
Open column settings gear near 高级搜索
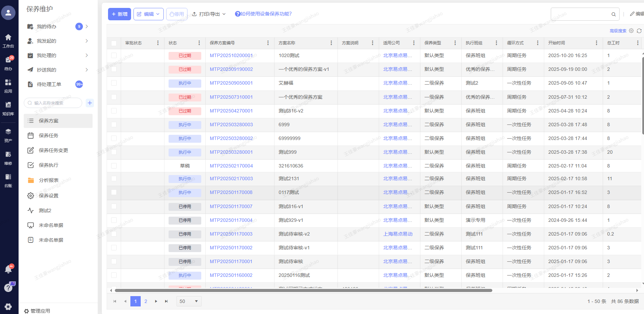click(x=631, y=31)
